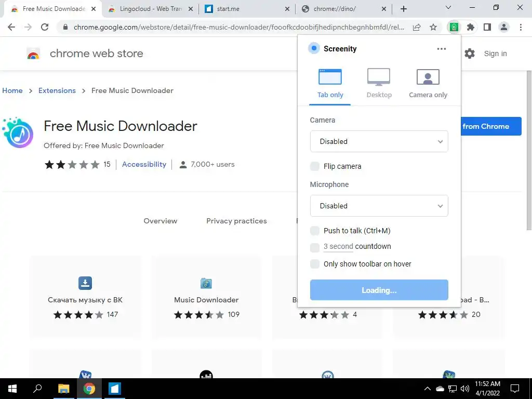The image size is (532, 399).
Task: Click the Accessibility category link
Action: pos(144,164)
